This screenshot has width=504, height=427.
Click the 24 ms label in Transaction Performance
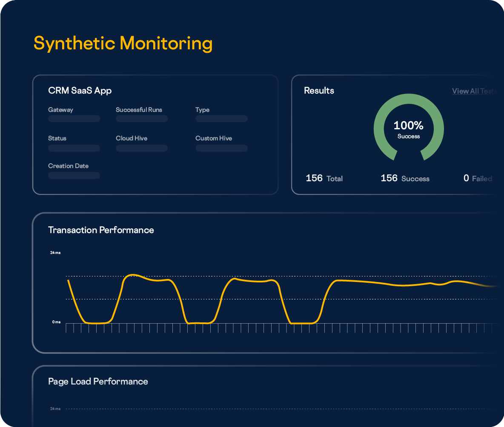click(x=55, y=253)
